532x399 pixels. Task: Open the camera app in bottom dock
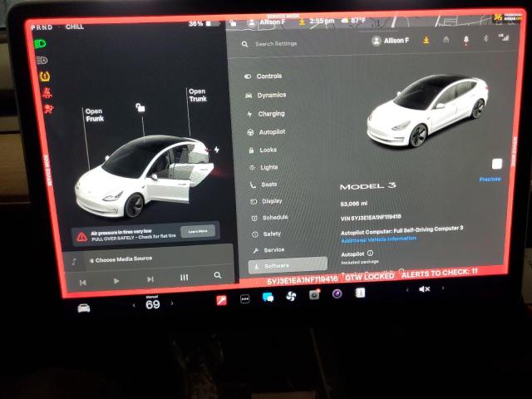(x=314, y=294)
